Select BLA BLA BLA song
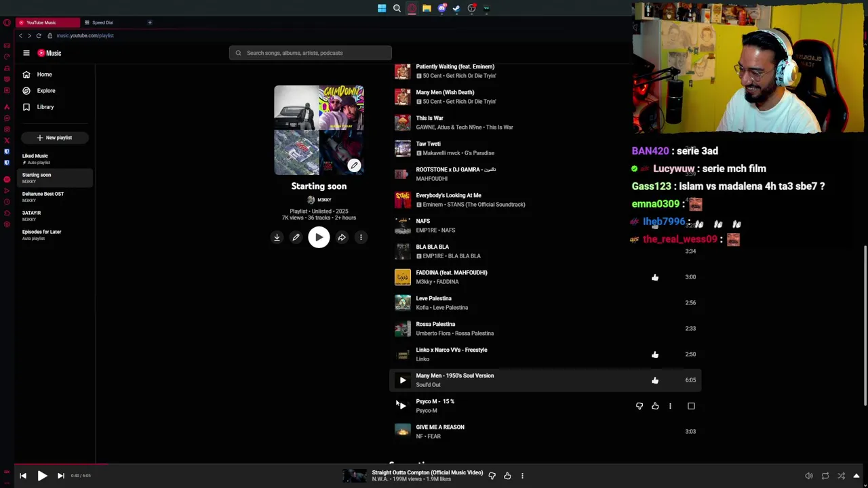The height and width of the screenshot is (488, 868). coord(433,247)
